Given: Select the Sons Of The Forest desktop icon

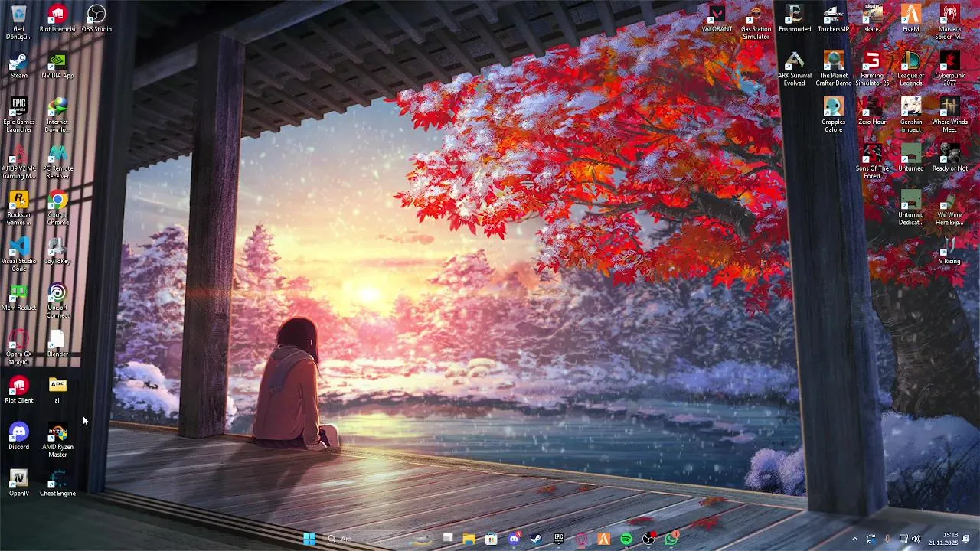Looking at the screenshot, I should (x=872, y=161).
